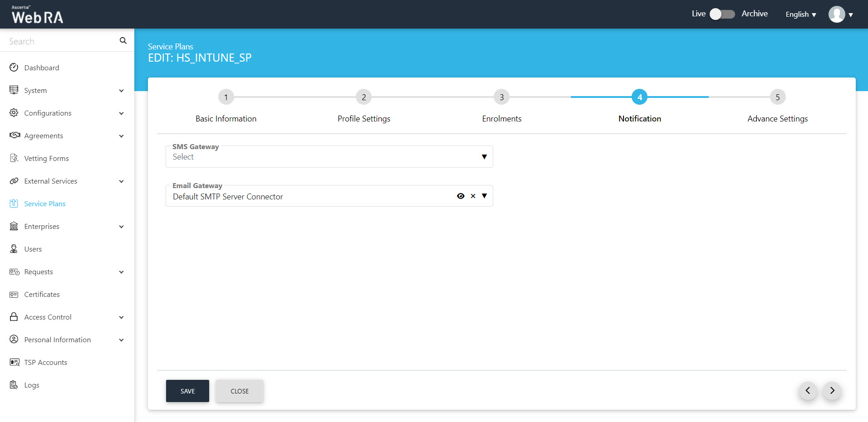868x422 pixels.
Task: Click the CLOSE button
Action: point(239,391)
